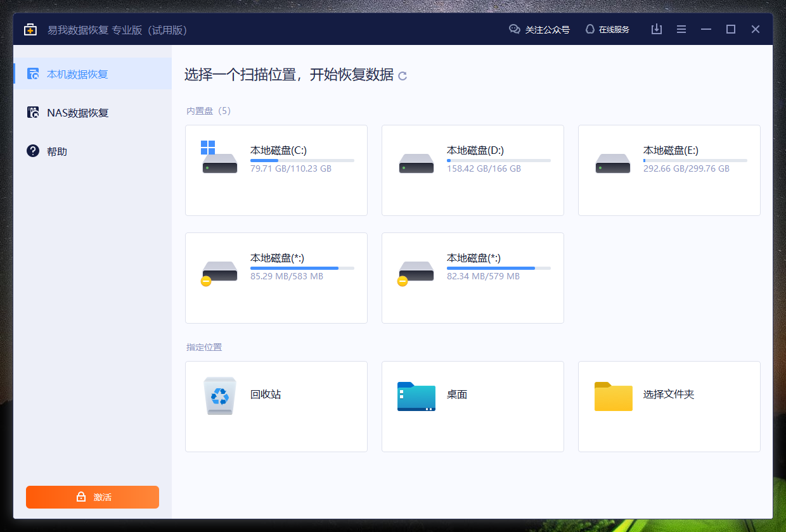The image size is (786, 532).
Task: Click the C: drive usage bar
Action: pyautogui.click(x=302, y=161)
